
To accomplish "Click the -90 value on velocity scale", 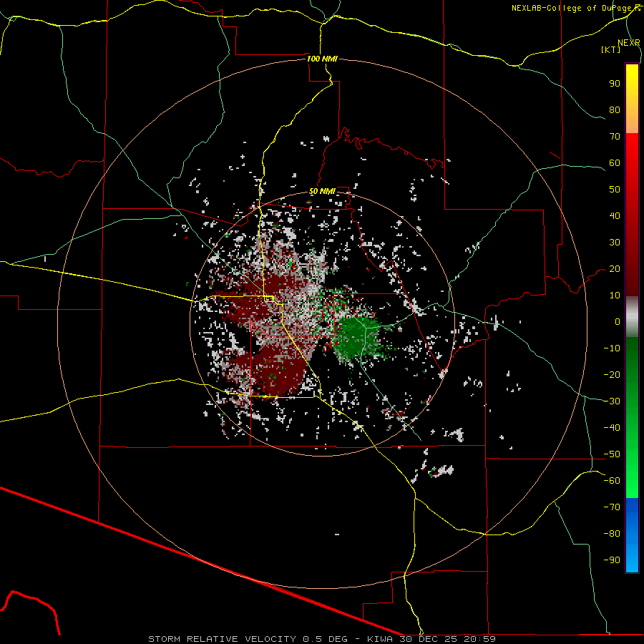I will [x=612, y=560].
